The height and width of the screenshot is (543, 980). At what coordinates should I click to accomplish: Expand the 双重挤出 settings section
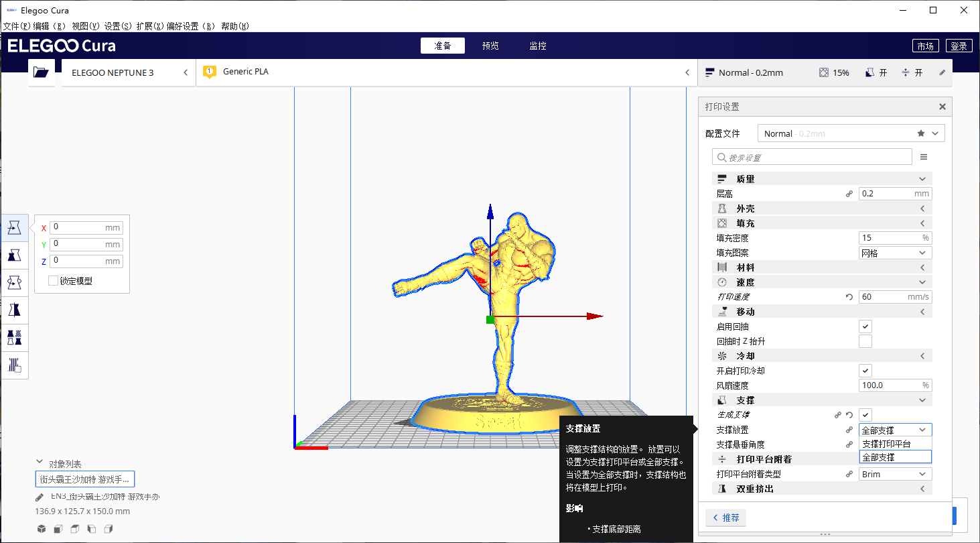[822, 489]
